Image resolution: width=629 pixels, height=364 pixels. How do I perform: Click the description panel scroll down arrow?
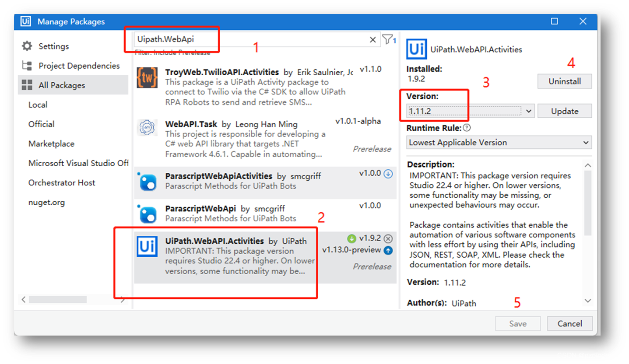(588, 301)
